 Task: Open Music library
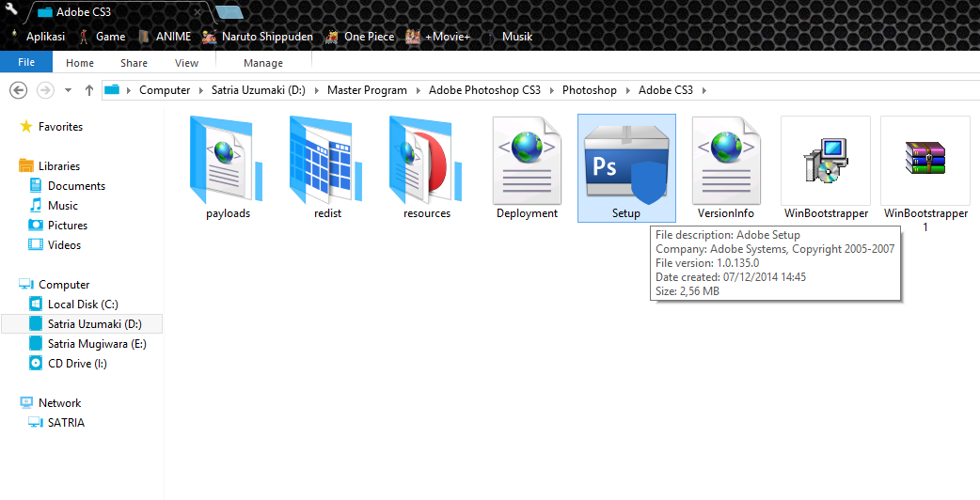pyautogui.click(x=62, y=206)
